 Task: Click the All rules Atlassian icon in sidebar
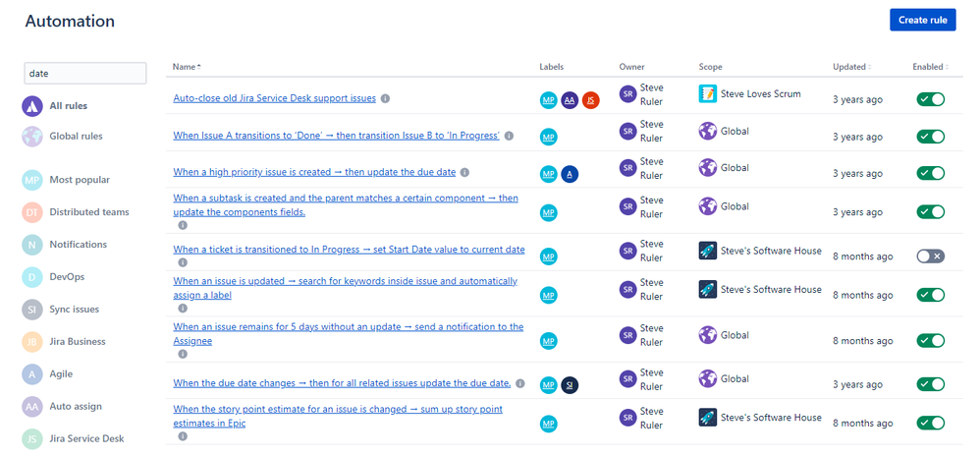pos(31,106)
